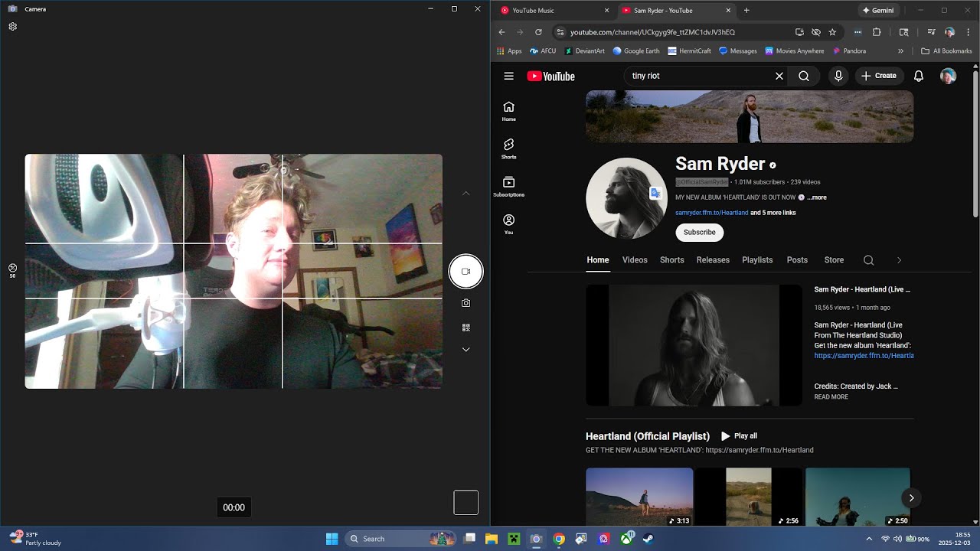The height and width of the screenshot is (551, 980).
Task: Open Gemini in Chrome
Action: 877,11
